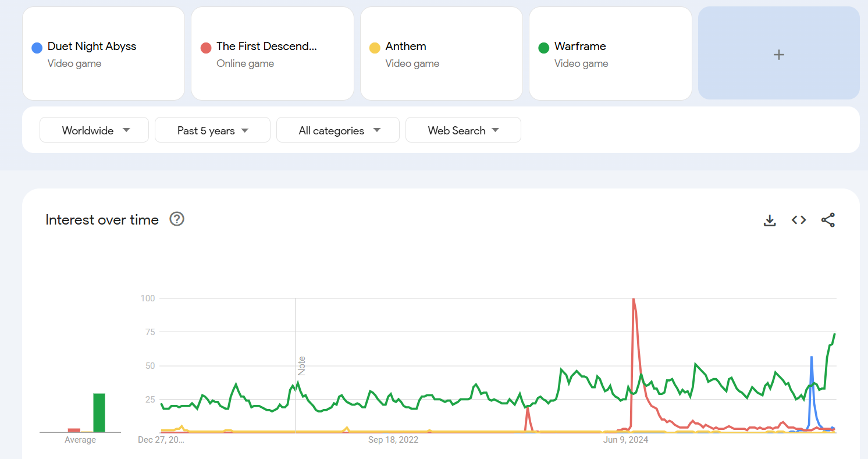Viewport: 868px width, 459px height.
Task: Share the Interest over time chart
Action: tap(828, 220)
